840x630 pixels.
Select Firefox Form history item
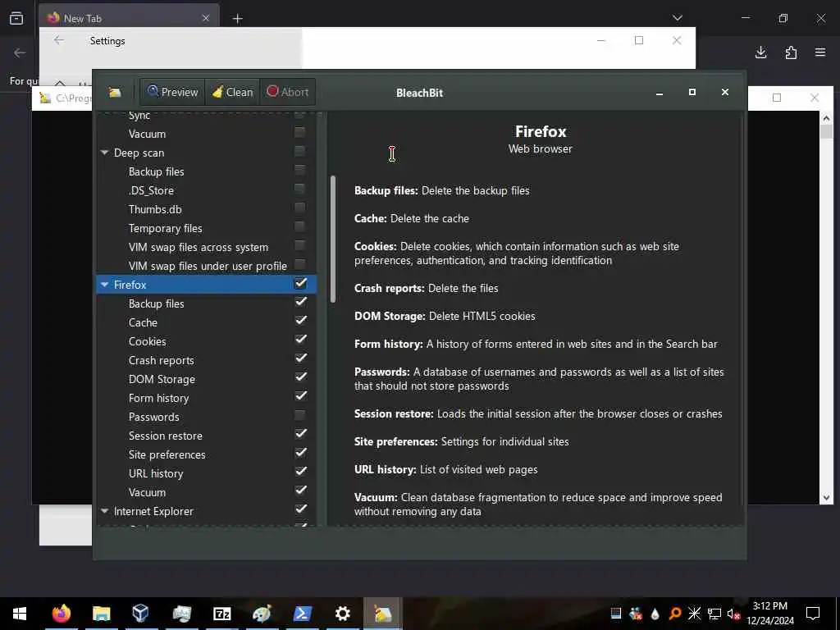click(x=158, y=398)
